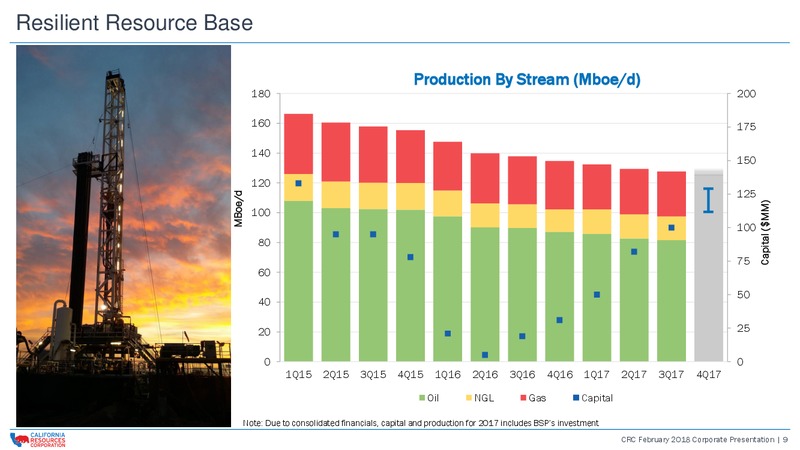Click the gray 4Q17 forecast bar

(x=709, y=265)
